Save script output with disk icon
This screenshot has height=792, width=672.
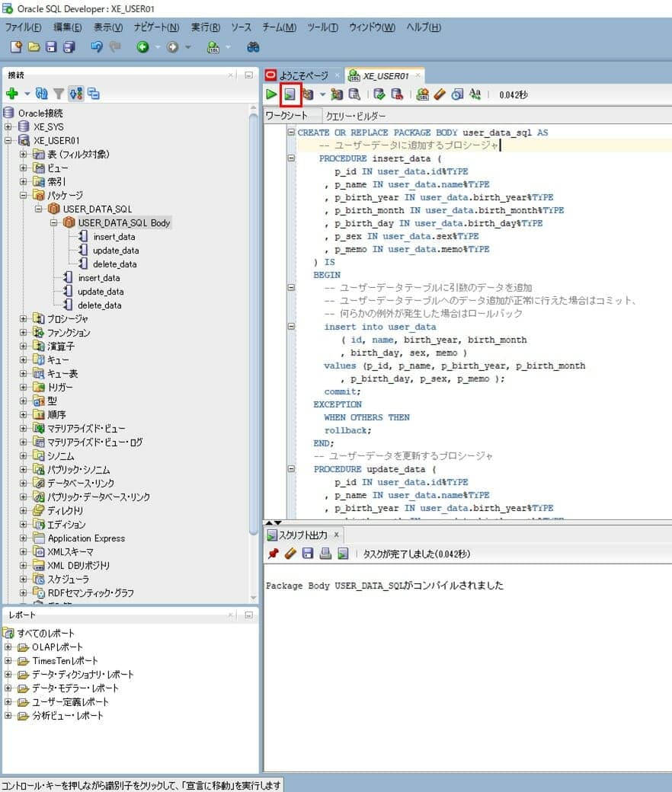[308, 554]
